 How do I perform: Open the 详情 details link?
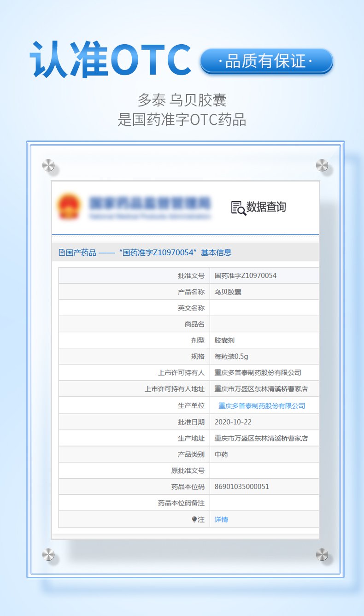pyautogui.click(x=221, y=519)
